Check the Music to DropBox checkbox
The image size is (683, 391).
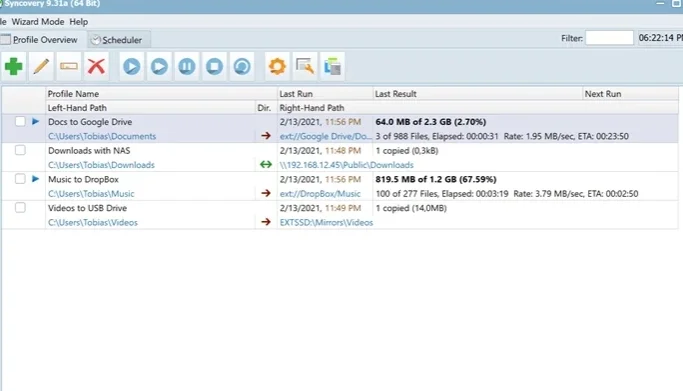point(20,179)
